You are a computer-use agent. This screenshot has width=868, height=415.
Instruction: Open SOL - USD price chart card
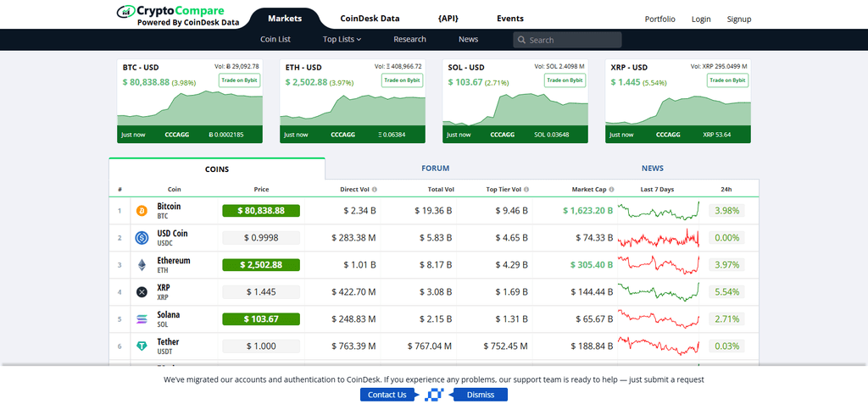pos(515,101)
